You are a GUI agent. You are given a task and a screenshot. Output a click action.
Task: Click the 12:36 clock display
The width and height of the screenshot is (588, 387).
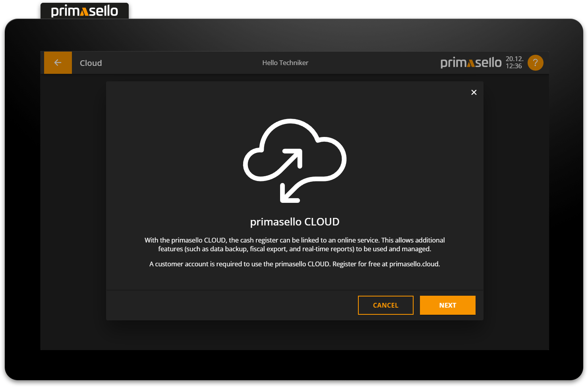514,66
